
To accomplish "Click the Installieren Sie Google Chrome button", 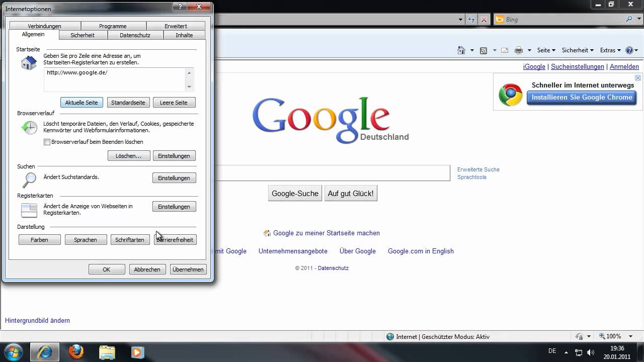I will point(582,98).
